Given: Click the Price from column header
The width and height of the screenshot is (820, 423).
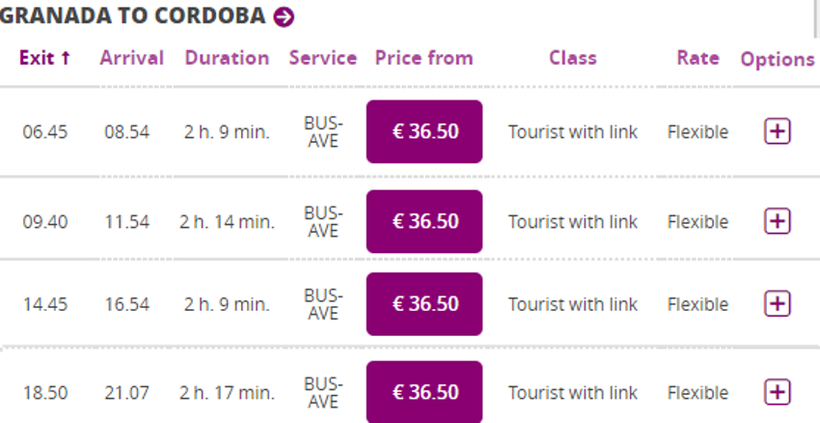Looking at the screenshot, I should [423, 58].
